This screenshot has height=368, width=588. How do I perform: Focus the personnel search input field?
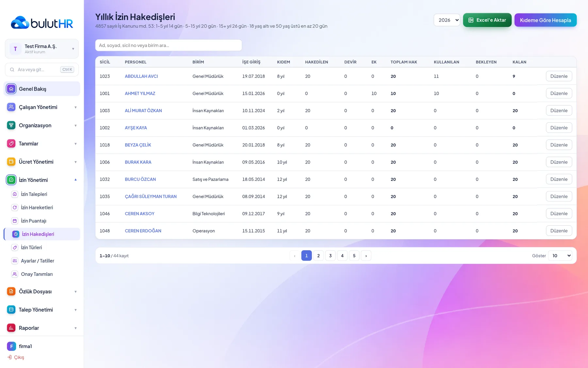click(169, 45)
